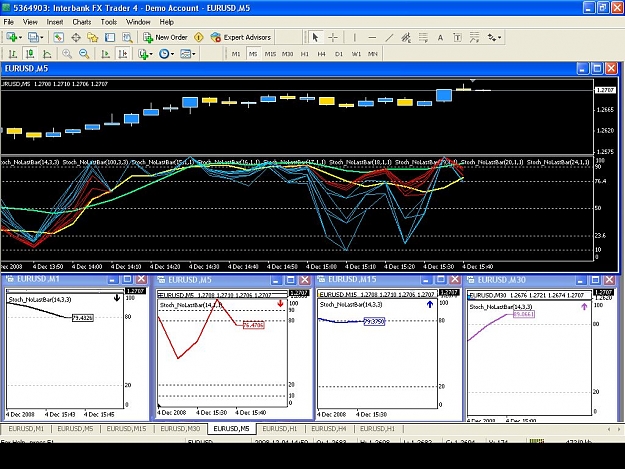Viewport: 625px width, 469px height.
Task: Expand the Templates dropdown arrow
Action: pyautogui.click(x=194, y=54)
